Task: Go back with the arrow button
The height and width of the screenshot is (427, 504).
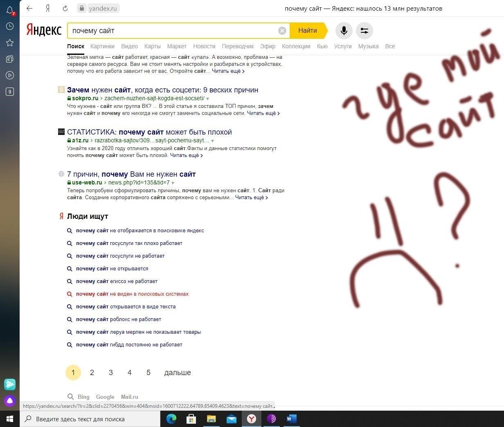Action: [29, 8]
